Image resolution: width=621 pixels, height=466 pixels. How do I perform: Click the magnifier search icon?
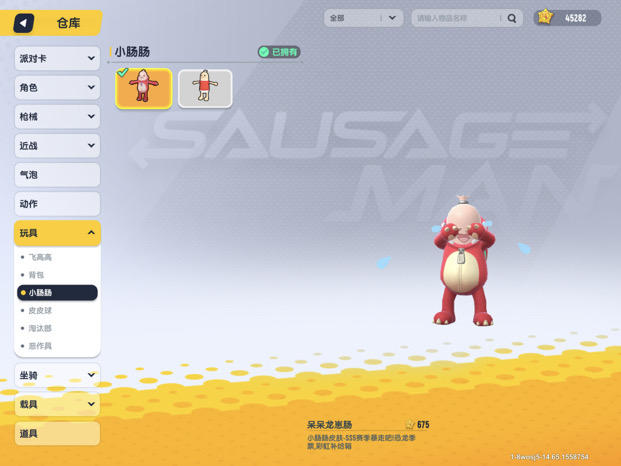tap(512, 18)
